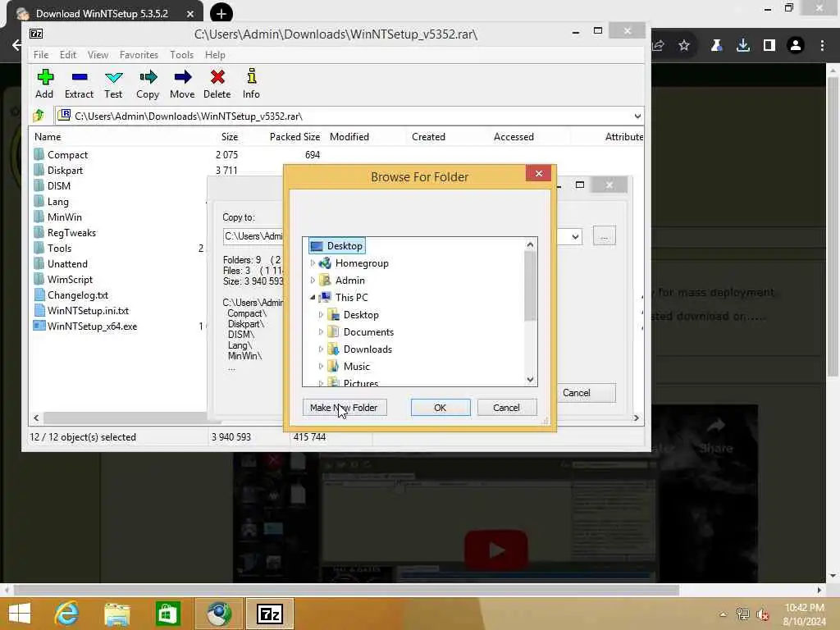Click the Extract toolbar icon
Viewport: 840px width, 630px height.
80,84
